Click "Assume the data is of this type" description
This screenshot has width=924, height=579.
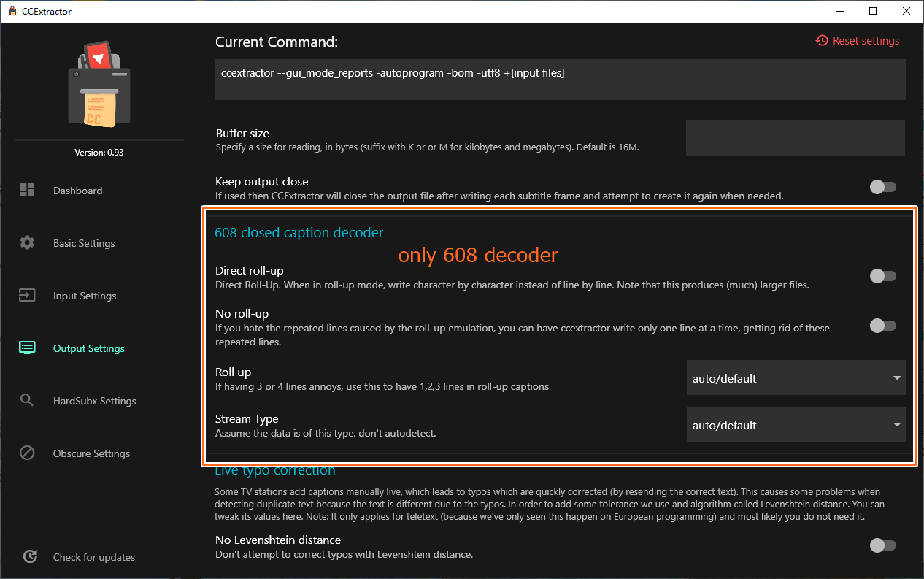(326, 434)
